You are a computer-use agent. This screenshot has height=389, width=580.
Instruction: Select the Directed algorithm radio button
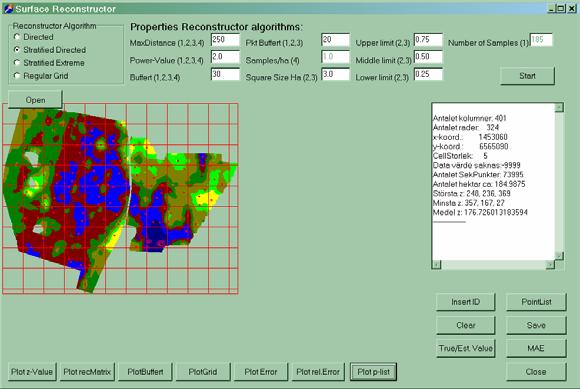click(17, 37)
